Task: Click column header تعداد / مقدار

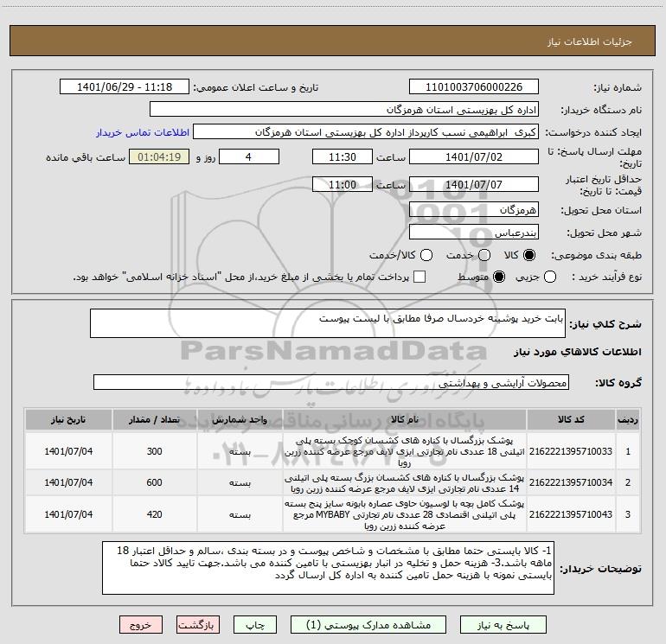Action: tap(155, 419)
